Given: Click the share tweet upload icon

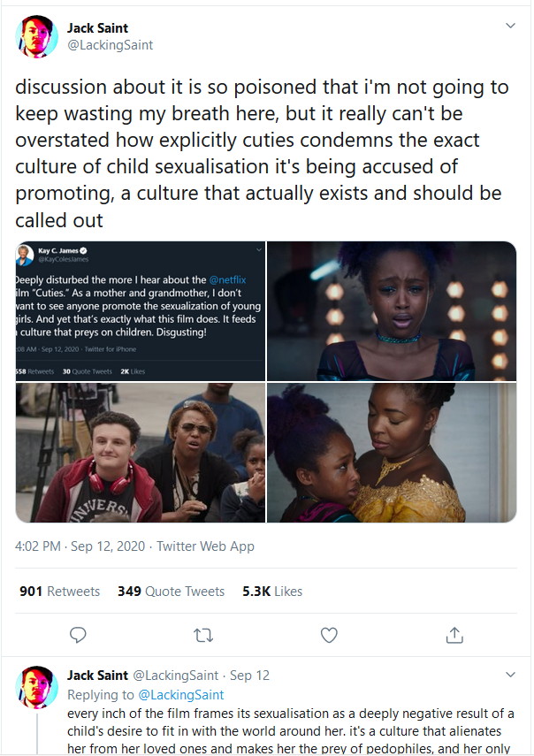Looking at the screenshot, I should (454, 635).
